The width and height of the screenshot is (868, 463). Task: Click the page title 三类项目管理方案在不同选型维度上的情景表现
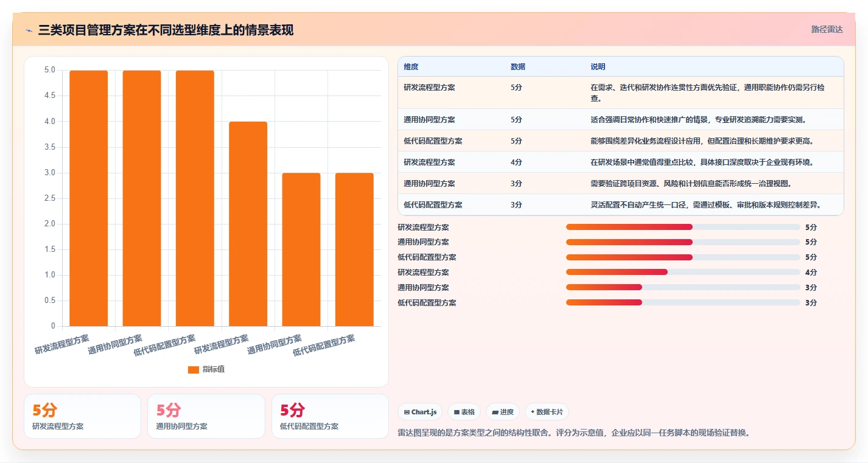click(166, 30)
